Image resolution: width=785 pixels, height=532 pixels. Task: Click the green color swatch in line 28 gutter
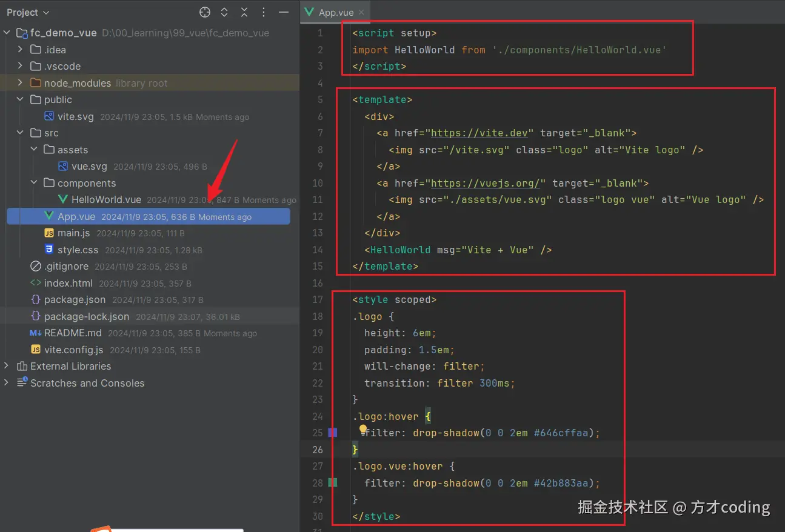333,483
